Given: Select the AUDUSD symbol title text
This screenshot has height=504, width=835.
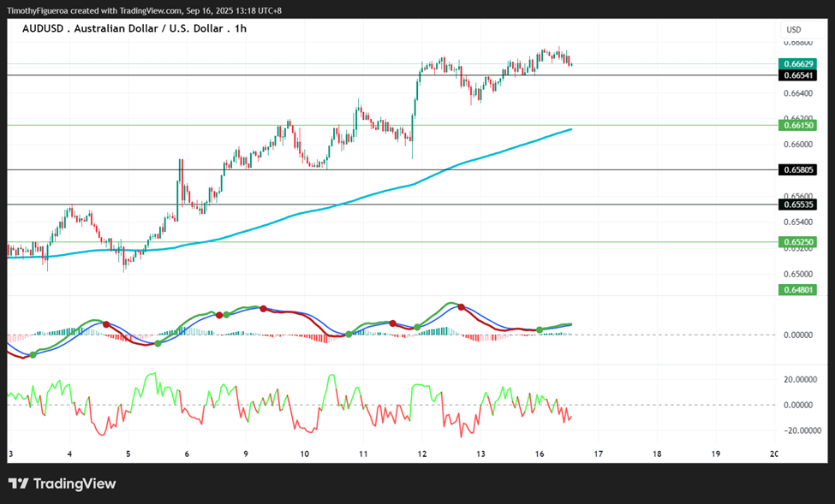Looking at the screenshot, I should tap(134, 29).
